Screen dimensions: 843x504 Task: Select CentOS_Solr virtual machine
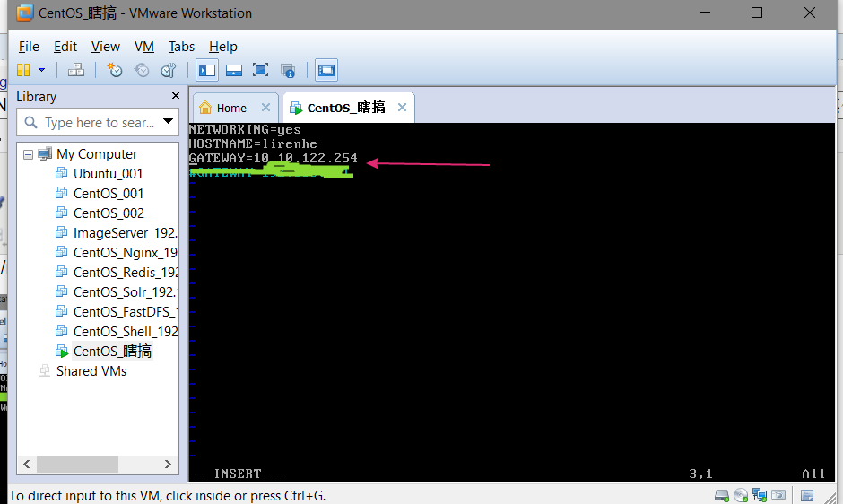point(125,292)
